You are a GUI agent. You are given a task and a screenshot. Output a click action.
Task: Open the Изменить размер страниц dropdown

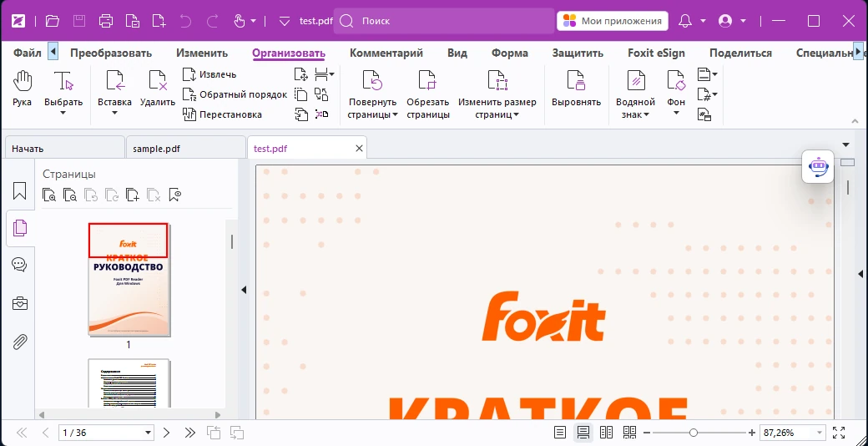pos(516,115)
